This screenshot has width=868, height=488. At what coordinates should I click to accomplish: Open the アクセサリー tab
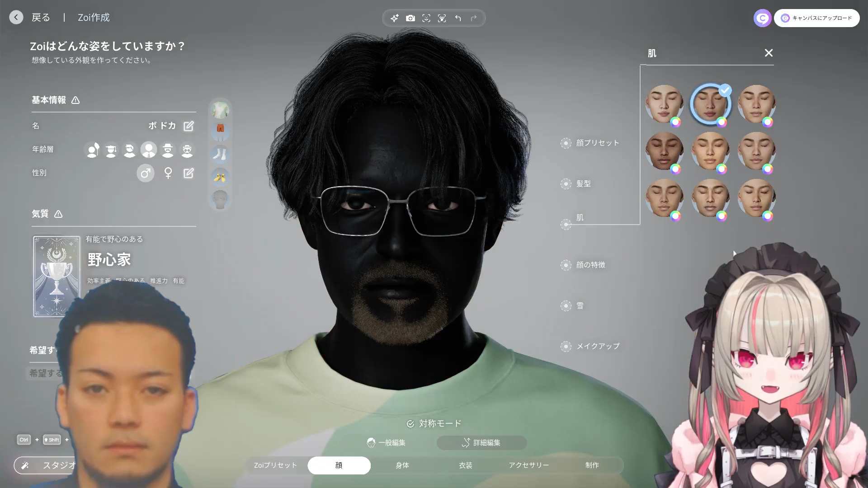[x=529, y=465]
